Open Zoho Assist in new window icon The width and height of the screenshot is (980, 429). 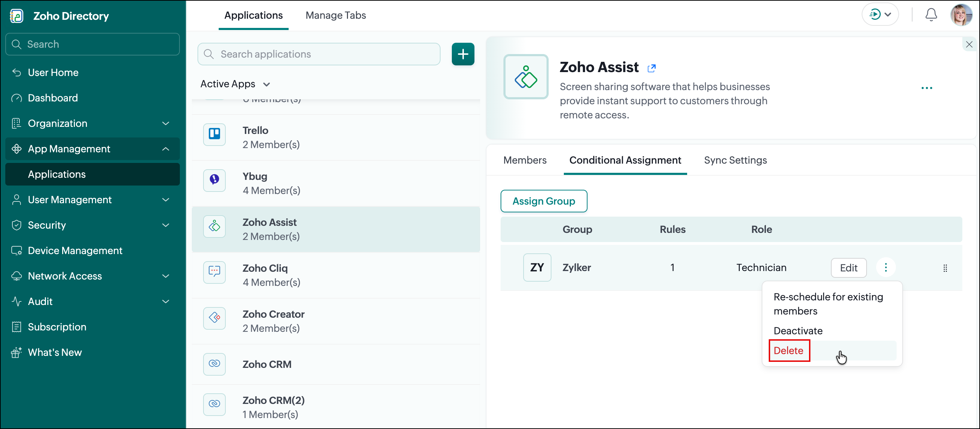point(651,68)
